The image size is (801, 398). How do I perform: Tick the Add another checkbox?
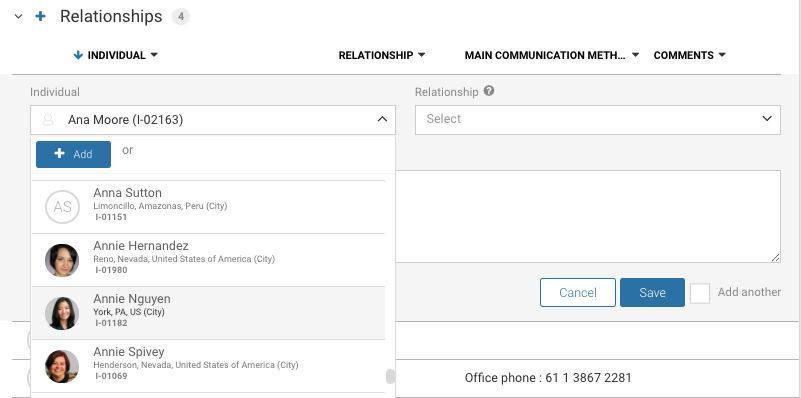tap(700, 293)
